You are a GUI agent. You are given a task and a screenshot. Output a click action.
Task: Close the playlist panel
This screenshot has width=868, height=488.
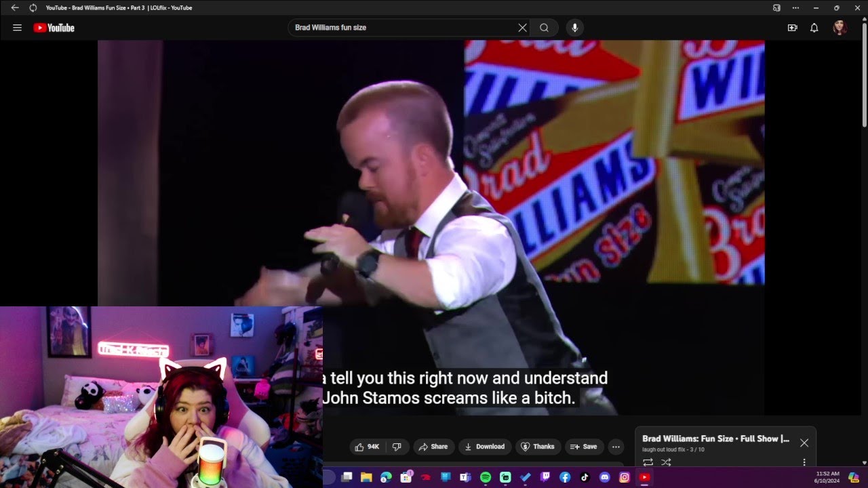point(804,443)
